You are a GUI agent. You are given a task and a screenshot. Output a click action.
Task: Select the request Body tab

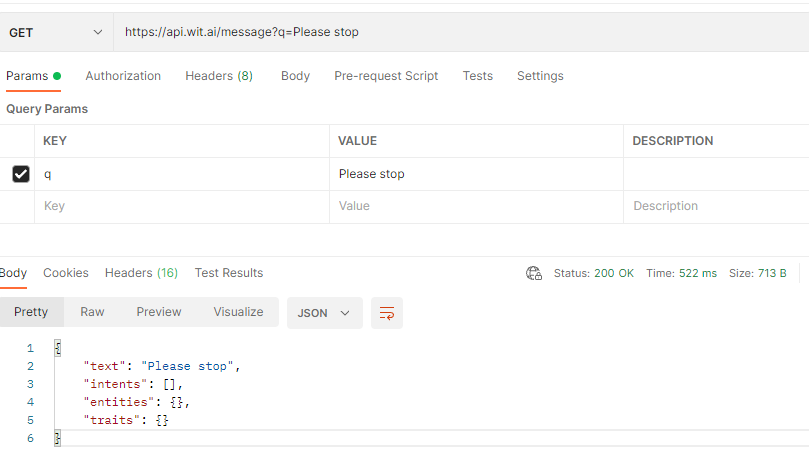pos(295,76)
